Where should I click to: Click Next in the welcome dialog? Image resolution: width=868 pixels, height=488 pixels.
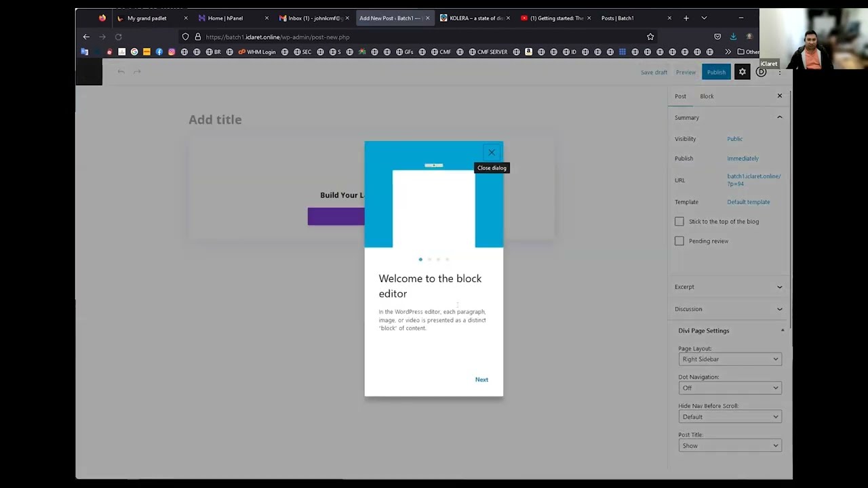[481, 380]
